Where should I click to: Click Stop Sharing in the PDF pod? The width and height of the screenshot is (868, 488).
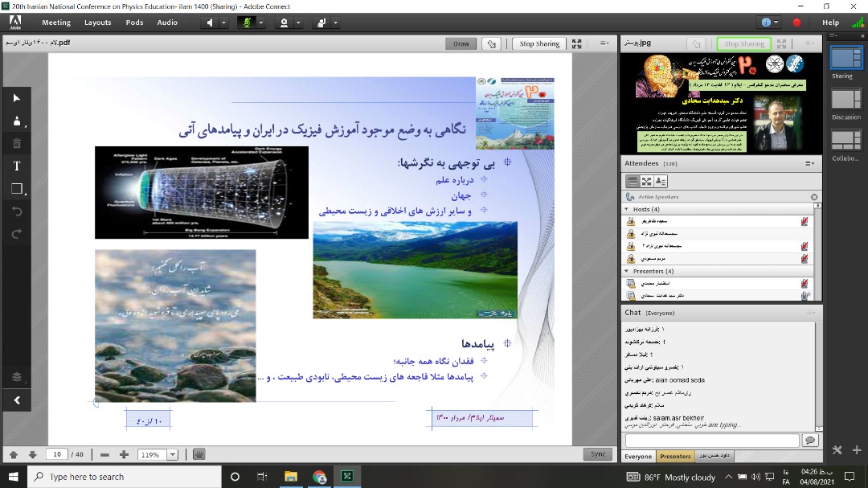click(x=538, y=44)
